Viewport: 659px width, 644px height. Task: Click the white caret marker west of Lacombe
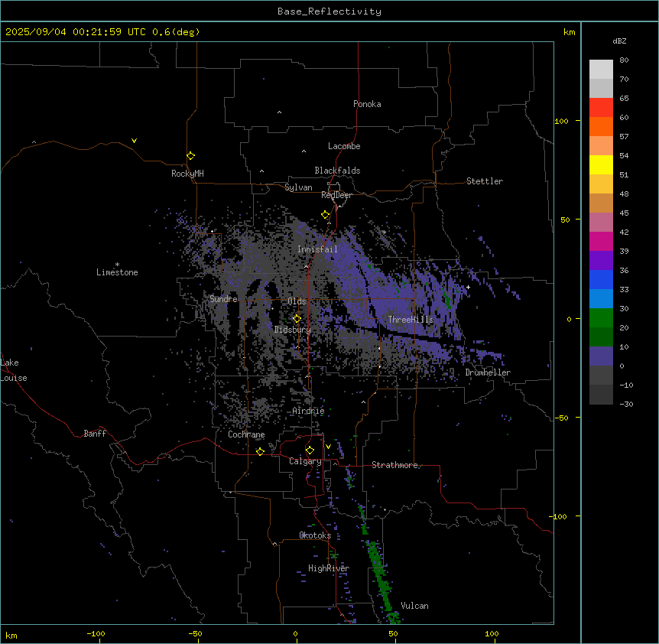coord(304,151)
